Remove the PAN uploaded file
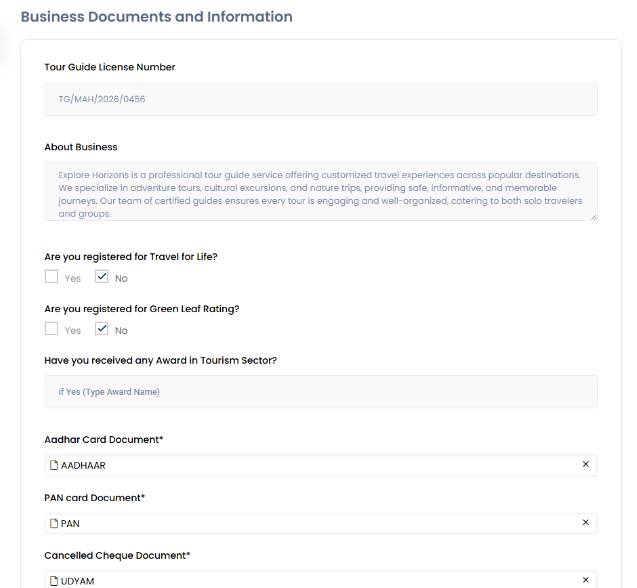The height and width of the screenshot is (588, 637). 586,523
